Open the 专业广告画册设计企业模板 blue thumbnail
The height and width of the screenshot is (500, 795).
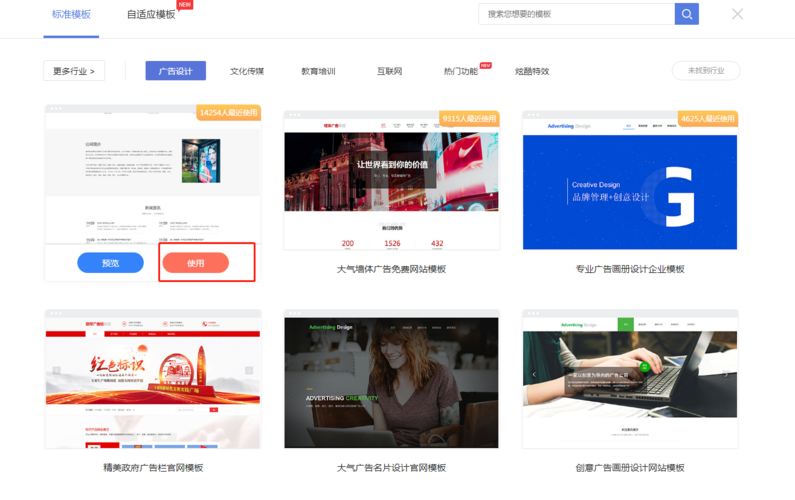point(630,180)
